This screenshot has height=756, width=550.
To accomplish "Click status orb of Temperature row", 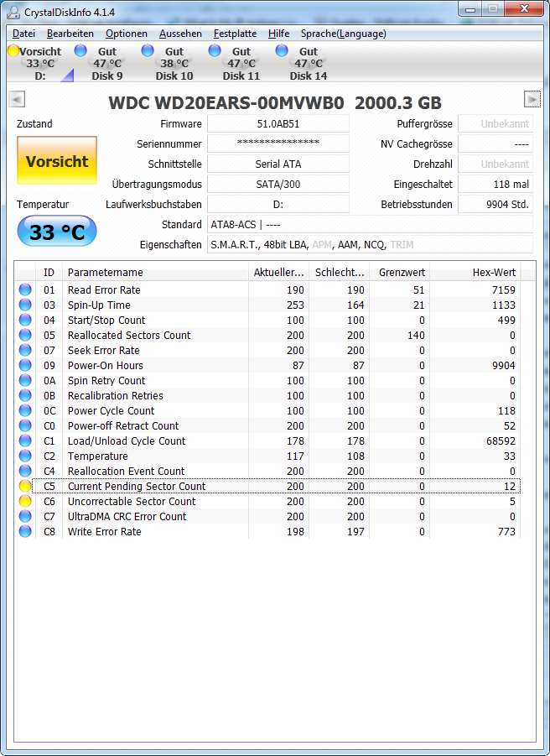I will 25,456.
